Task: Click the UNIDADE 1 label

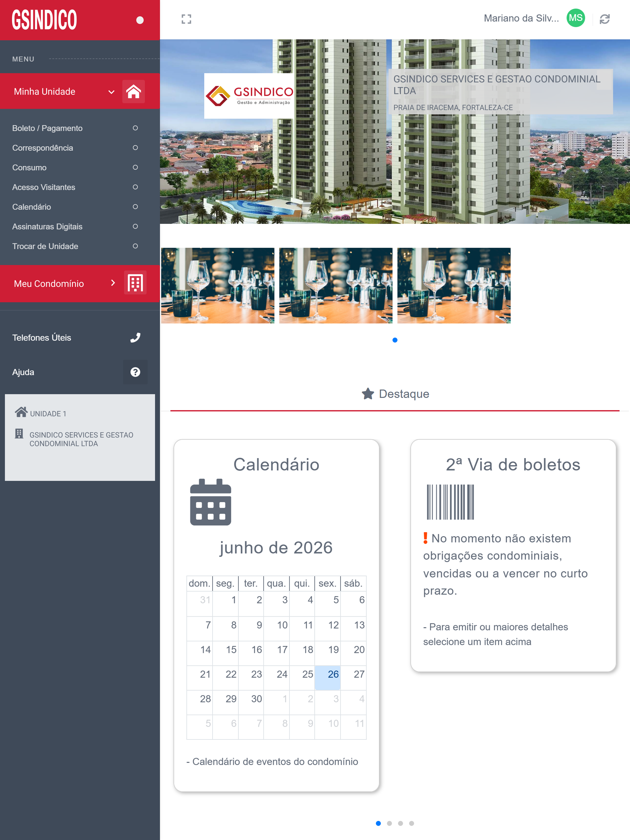Action: [48, 414]
